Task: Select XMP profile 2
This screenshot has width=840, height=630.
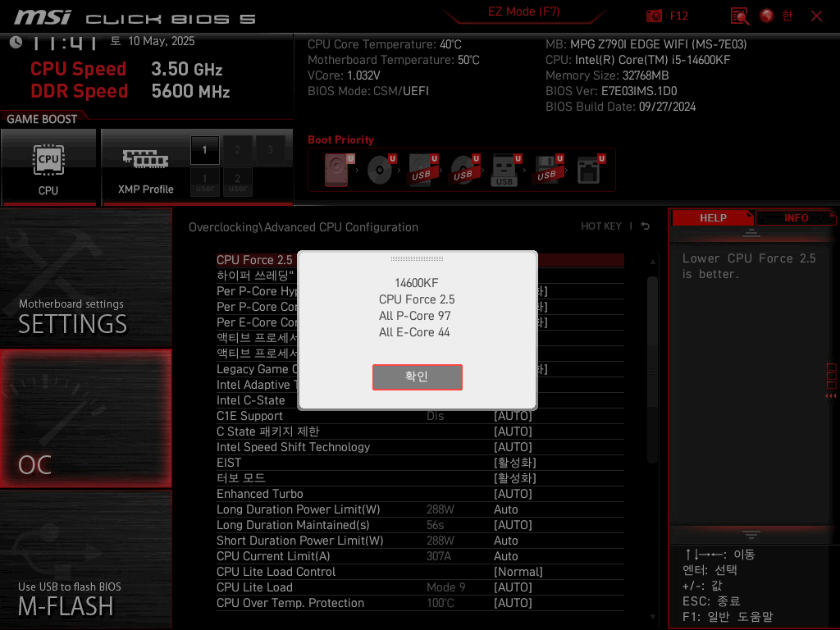Action: pyautogui.click(x=237, y=150)
